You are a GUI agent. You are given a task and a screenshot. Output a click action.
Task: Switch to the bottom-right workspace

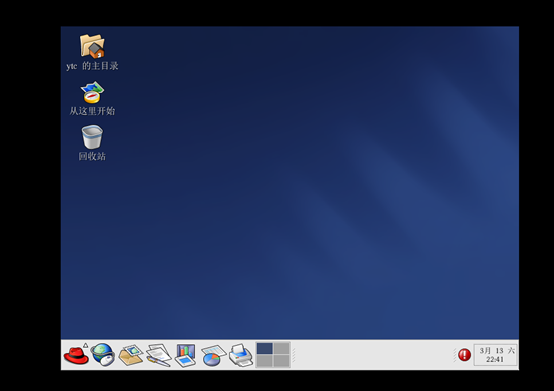tap(282, 361)
